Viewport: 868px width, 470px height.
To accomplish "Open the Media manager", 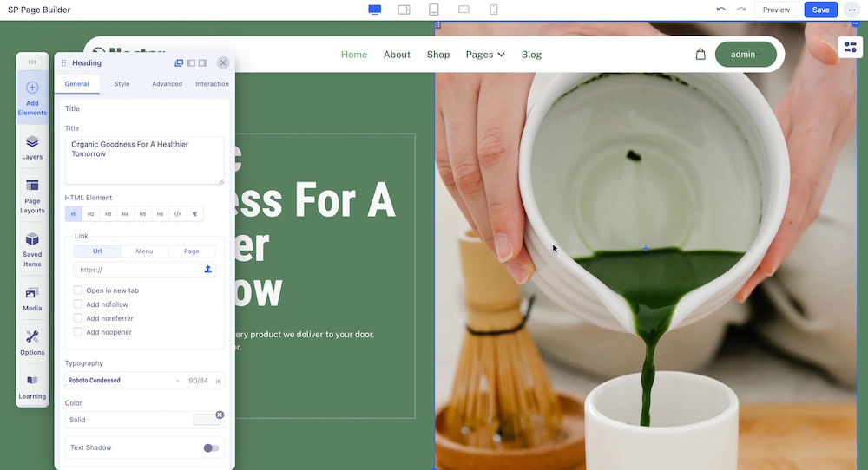I will coord(32,298).
